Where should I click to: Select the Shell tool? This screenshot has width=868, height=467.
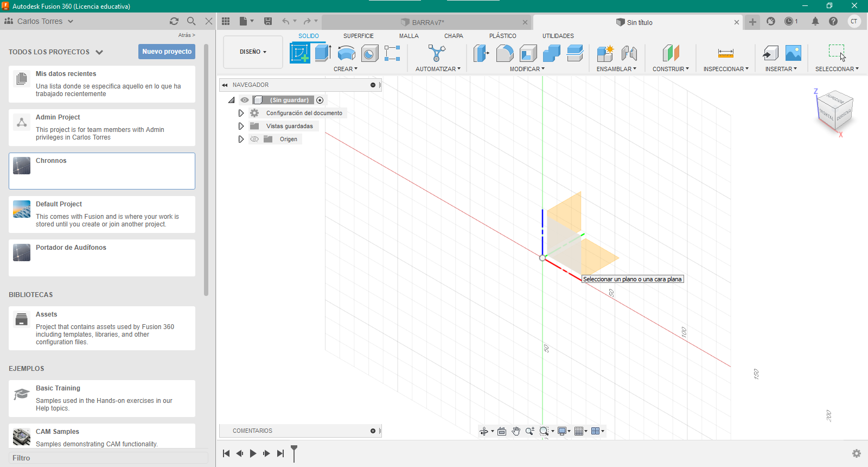528,53
